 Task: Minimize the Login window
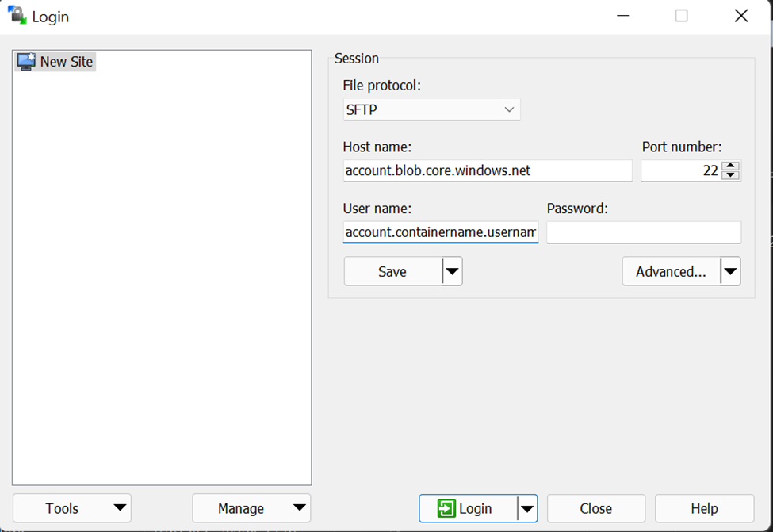(x=623, y=16)
